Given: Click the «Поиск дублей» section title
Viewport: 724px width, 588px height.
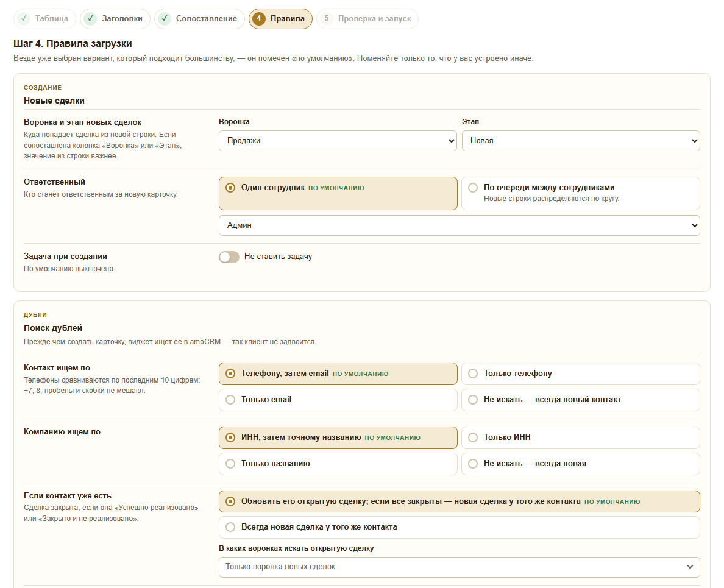Looking at the screenshot, I should [53, 328].
